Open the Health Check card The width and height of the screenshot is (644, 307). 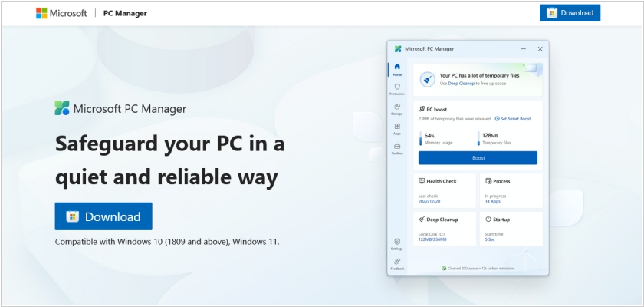(445, 190)
